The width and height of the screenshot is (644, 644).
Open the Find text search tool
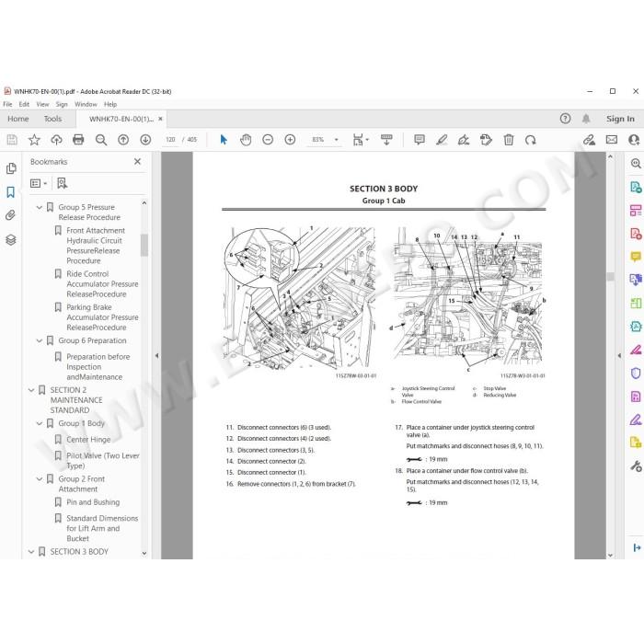pyautogui.click(x=101, y=140)
